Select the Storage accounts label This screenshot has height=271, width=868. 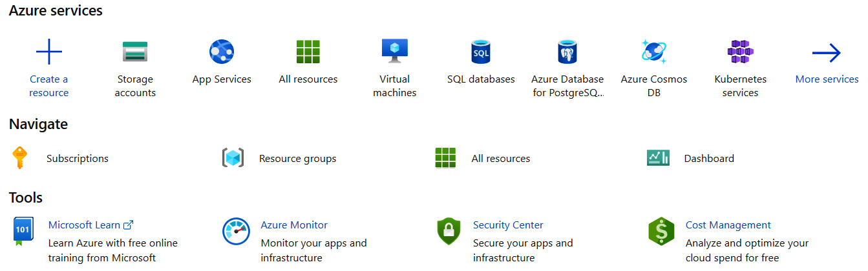[x=135, y=86]
